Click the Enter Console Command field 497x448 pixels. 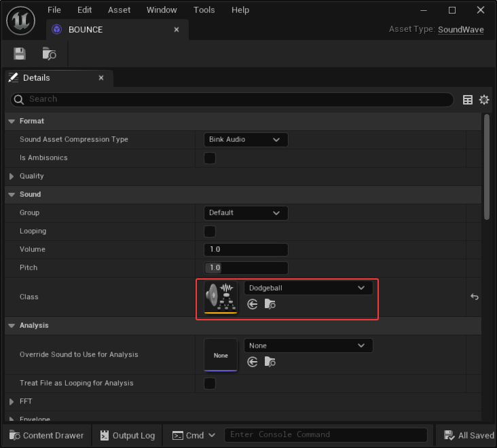326,434
